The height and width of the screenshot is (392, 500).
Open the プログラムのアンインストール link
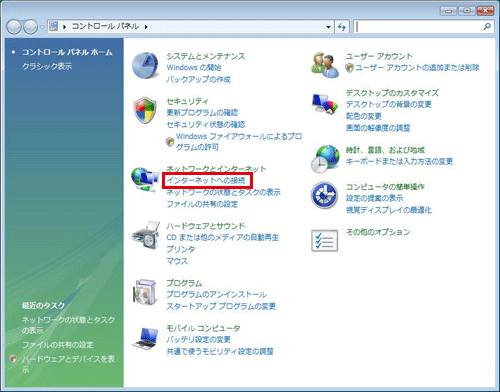click(x=216, y=294)
